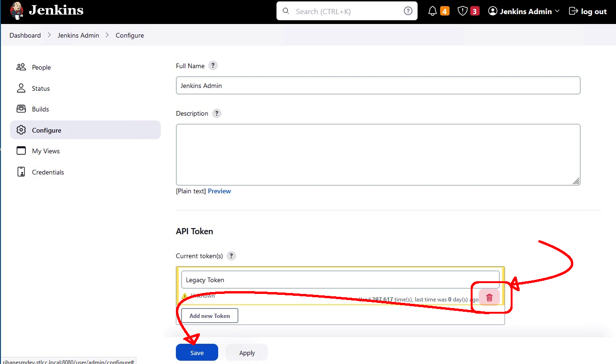Click the Preview link
Viewport: 616px width, 364px height.
tap(219, 191)
